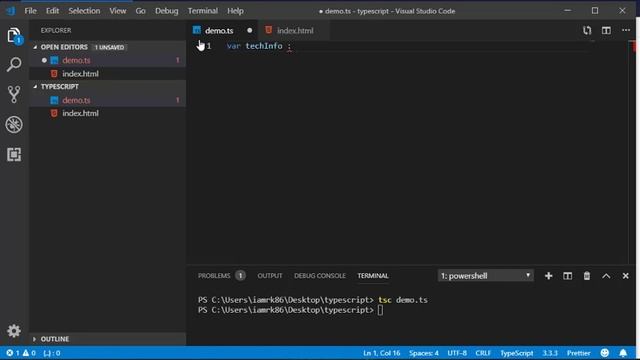Click the TypeScript version 3.3.3
640x360 pixels.
point(550,353)
